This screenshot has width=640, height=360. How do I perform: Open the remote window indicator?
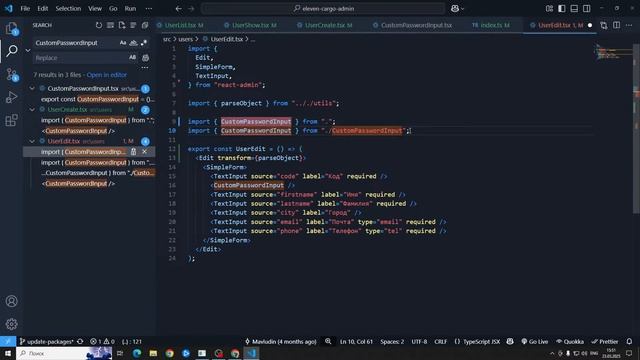[x=8, y=341]
